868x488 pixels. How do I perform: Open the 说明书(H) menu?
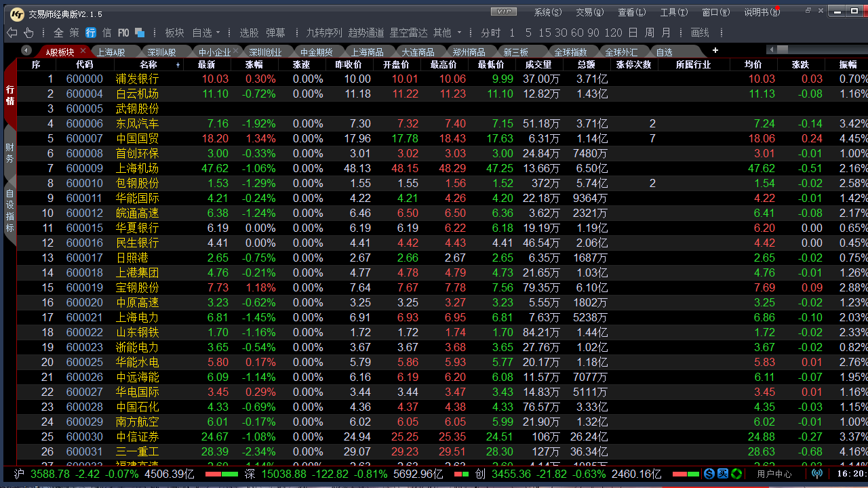[x=762, y=12]
